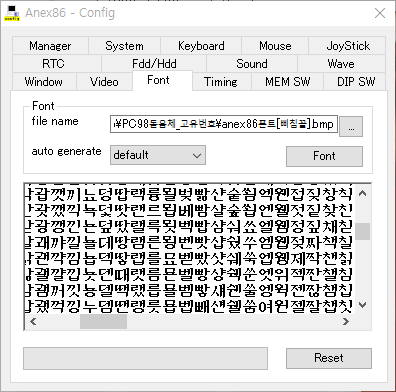396x392 pixels.
Task: Click the "file name" label
Action: coord(55,121)
